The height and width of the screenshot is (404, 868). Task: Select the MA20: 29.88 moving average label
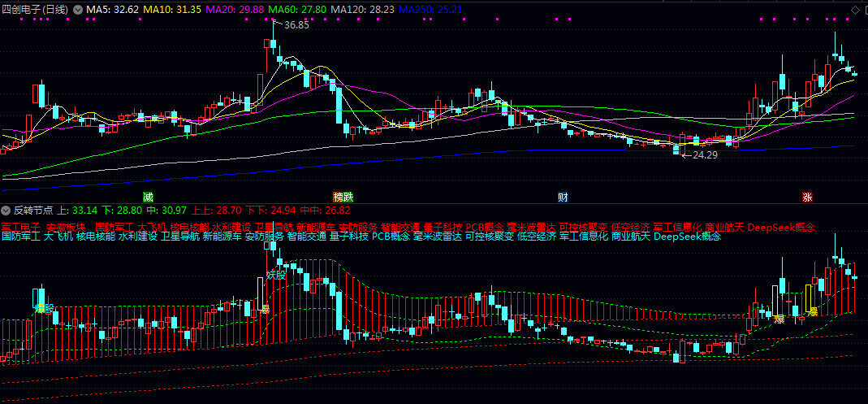235,10
